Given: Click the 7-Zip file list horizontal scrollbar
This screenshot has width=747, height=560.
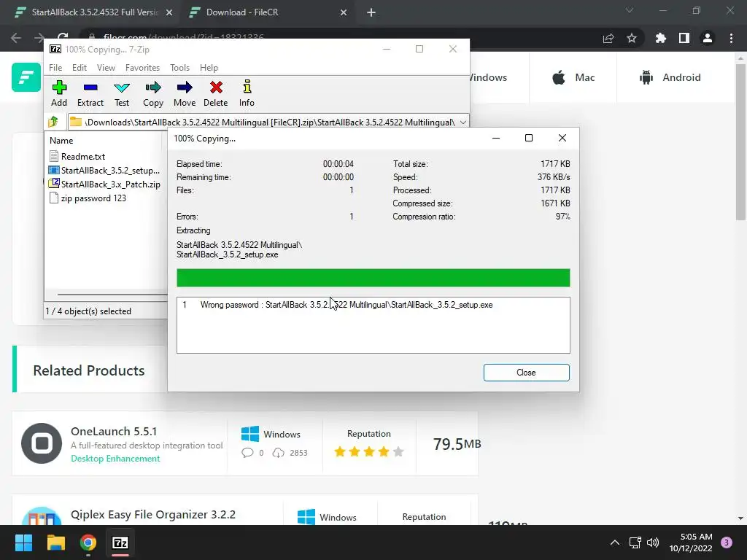Looking at the screenshot, I should point(112,295).
